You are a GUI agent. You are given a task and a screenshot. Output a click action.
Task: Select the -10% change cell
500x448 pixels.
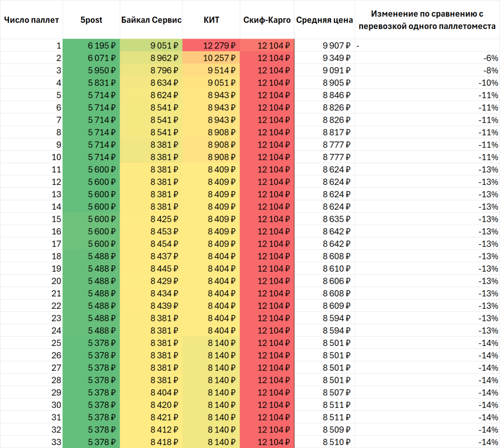click(x=427, y=83)
